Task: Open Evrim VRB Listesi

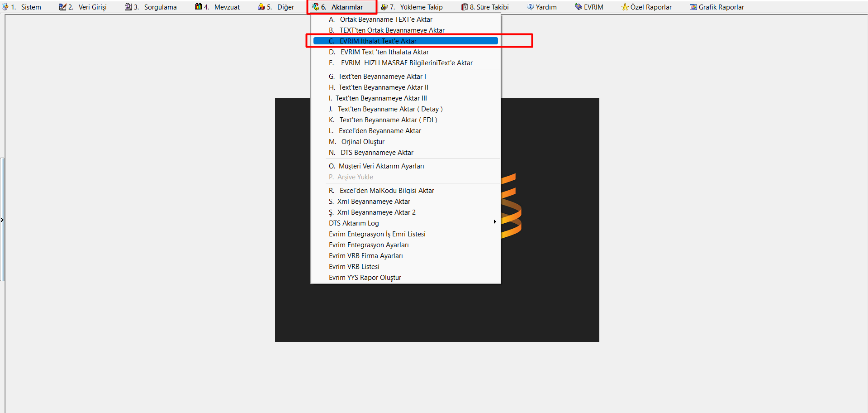Action: point(406,267)
